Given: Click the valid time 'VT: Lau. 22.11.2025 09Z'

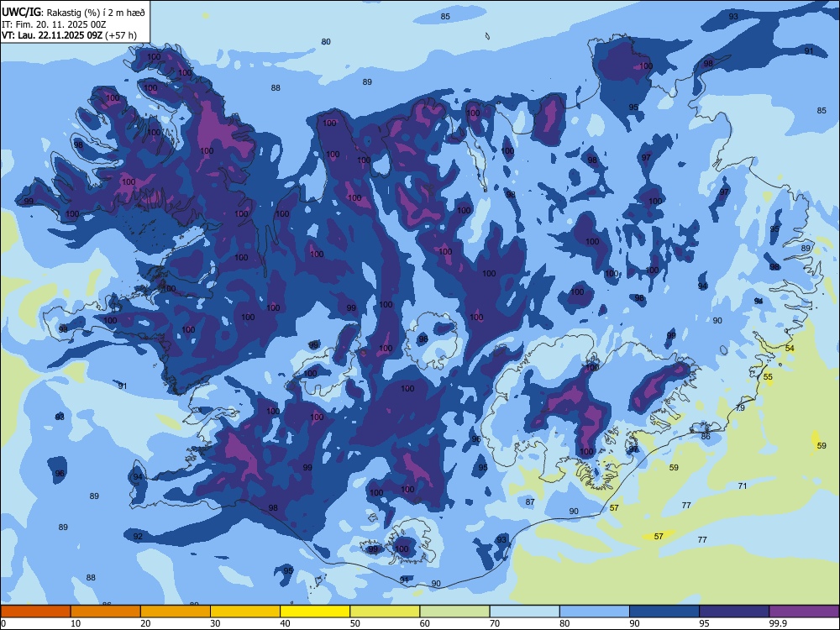Looking at the screenshot, I should (x=52, y=35).
